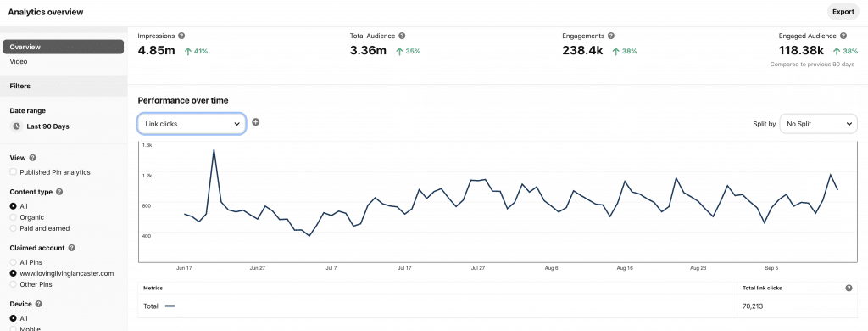Click the help icon beside Engaged Audience
This screenshot has height=331, width=868.
pyautogui.click(x=843, y=36)
